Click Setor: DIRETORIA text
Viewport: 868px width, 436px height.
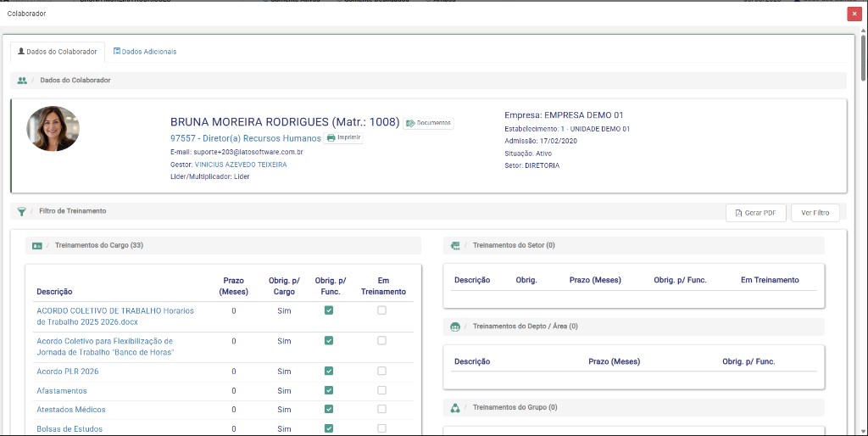coord(532,165)
